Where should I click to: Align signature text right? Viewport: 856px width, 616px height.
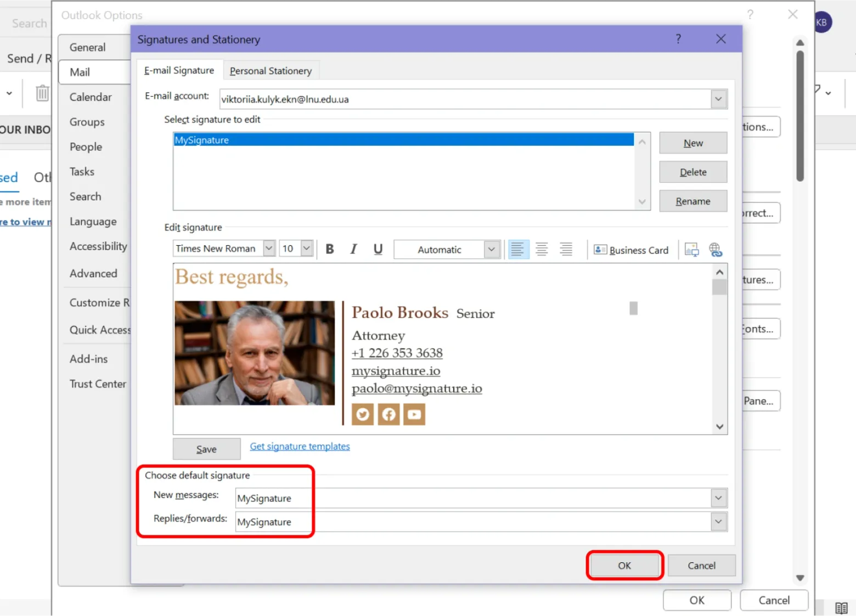click(x=566, y=250)
